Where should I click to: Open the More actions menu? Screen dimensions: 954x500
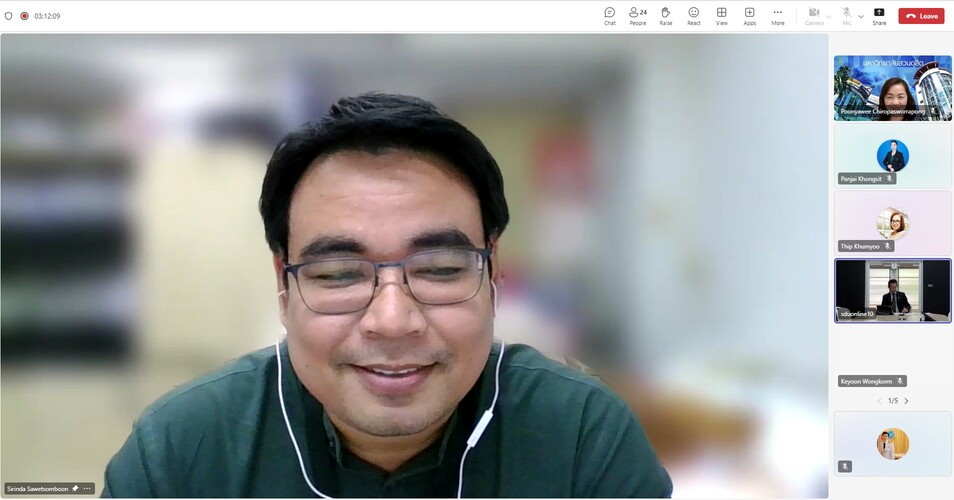pyautogui.click(x=777, y=15)
